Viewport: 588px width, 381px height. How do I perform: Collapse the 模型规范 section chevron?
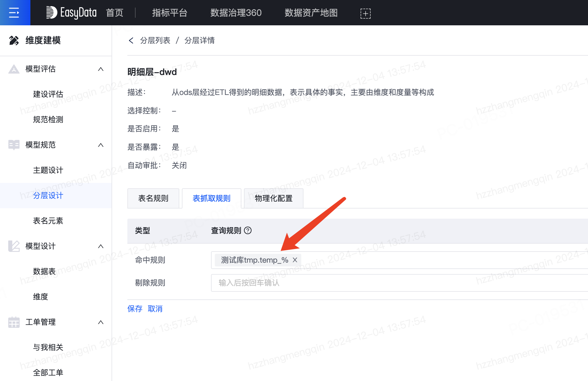pyautogui.click(x=101, y=145)
